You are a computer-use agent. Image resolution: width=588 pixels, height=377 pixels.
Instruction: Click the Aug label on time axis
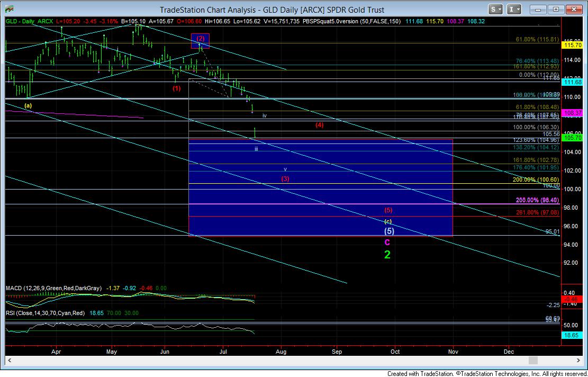click(281, 352)
